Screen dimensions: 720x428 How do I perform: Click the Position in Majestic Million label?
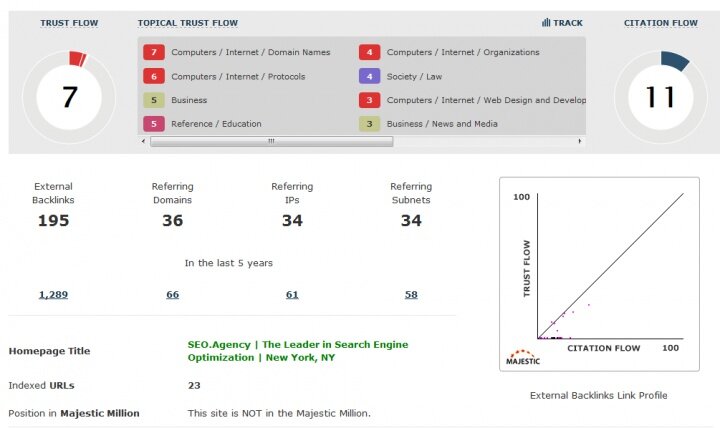click(73, 413)
